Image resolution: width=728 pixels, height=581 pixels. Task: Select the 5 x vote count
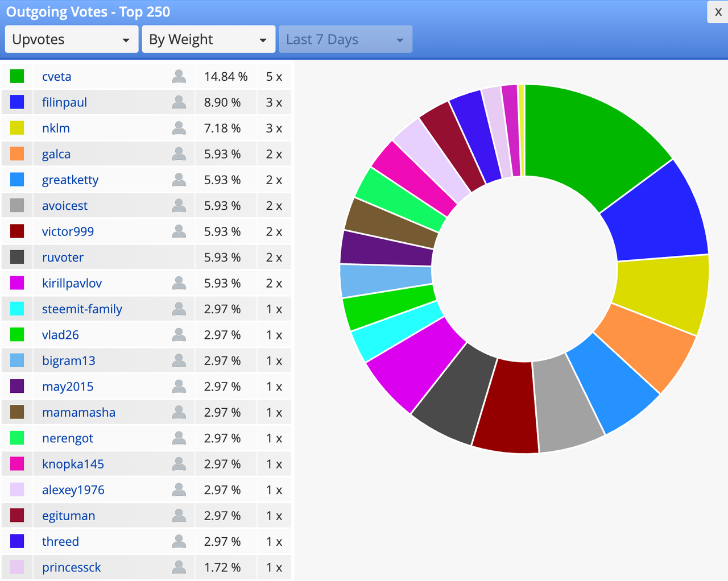point(274,77)
